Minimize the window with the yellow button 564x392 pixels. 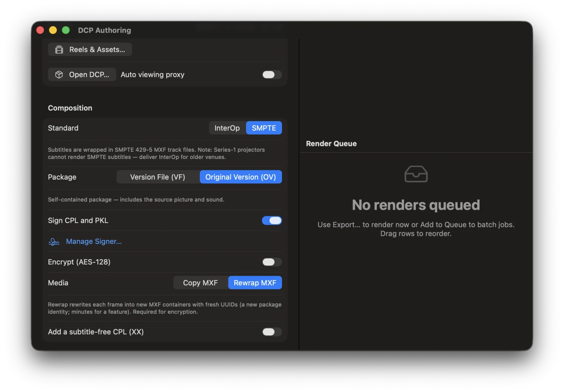point(53,30)
